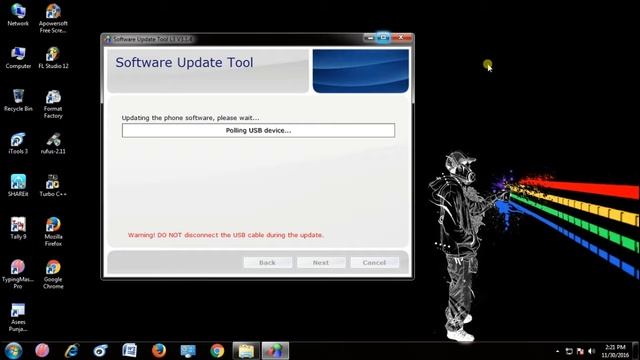Select the Asees Punjabi desktop icon

coord(18,317)
